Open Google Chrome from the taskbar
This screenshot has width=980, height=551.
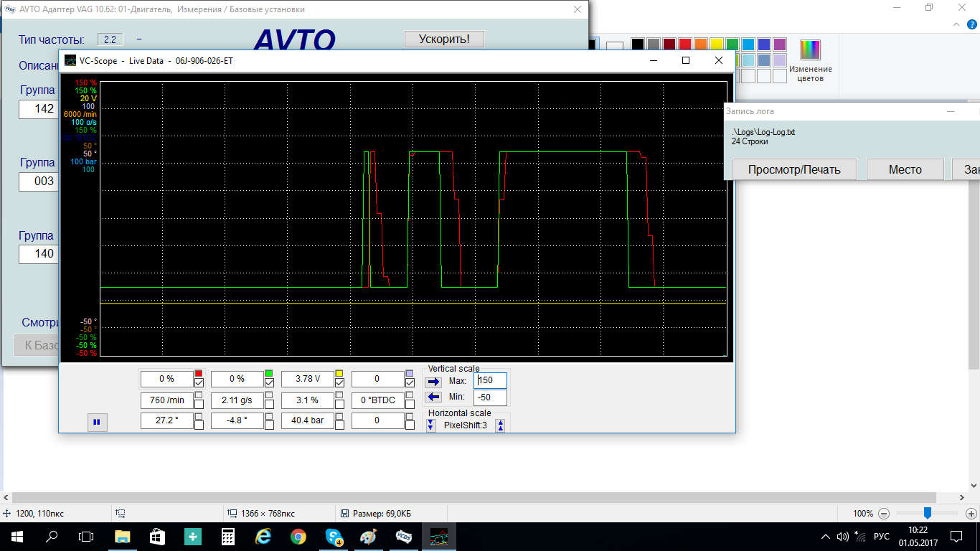[x=298, y=536]
